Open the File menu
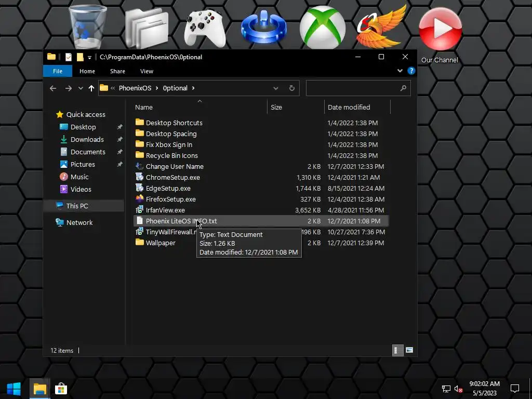 58,71
